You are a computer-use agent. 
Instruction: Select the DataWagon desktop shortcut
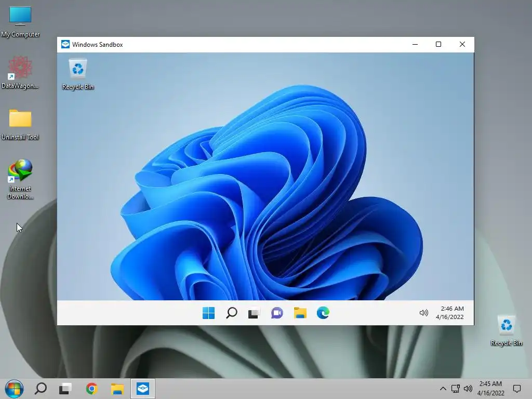pyautogui.click(x=20, y=73)
